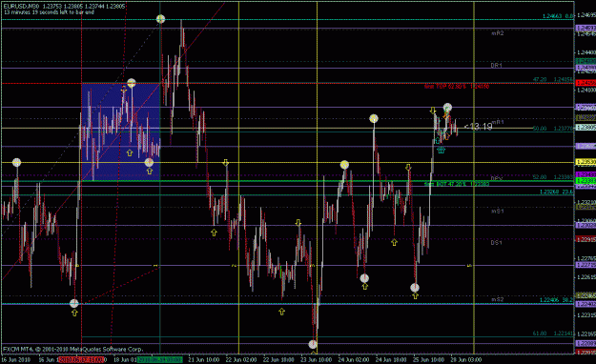
Task: Select the yellow price tag 1.23530
Action: [x=586, y=162]
